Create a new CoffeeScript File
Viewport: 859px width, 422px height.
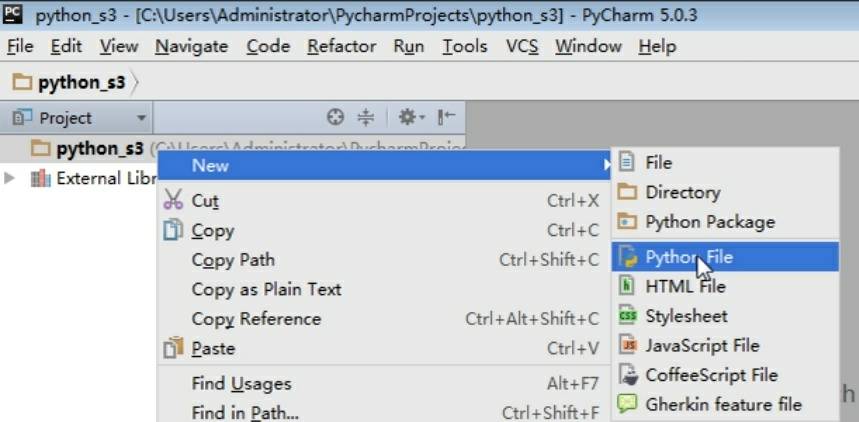tap(711, 375)
